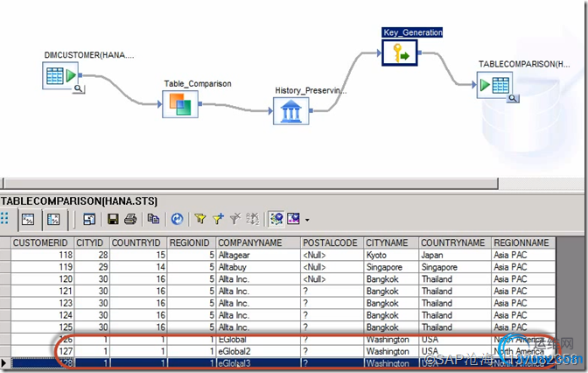Click the show/hide columns icon
This screenshot has width=588, height=373.
[x=293, y=219]
